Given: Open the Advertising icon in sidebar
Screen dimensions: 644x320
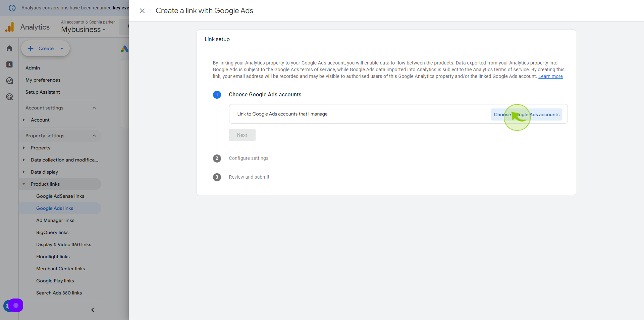Looking at the screenshot, I should (x=9, y=97).
